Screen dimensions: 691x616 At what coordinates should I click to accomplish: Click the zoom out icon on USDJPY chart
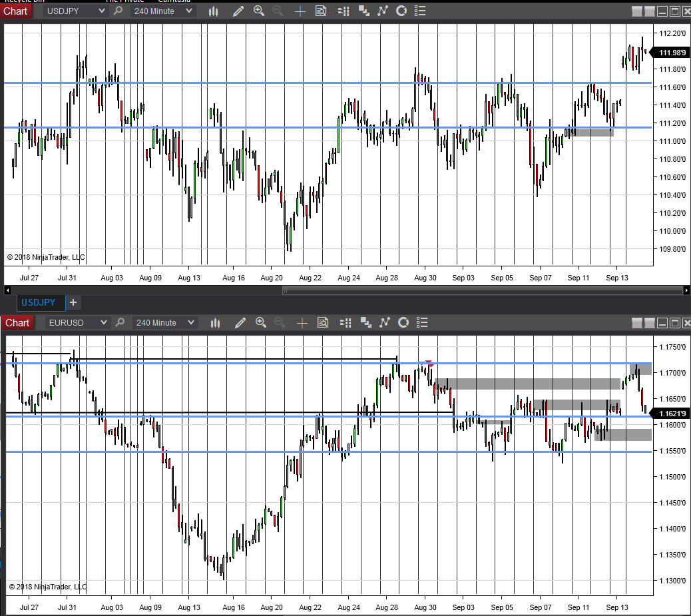click(x=278, y=11)
